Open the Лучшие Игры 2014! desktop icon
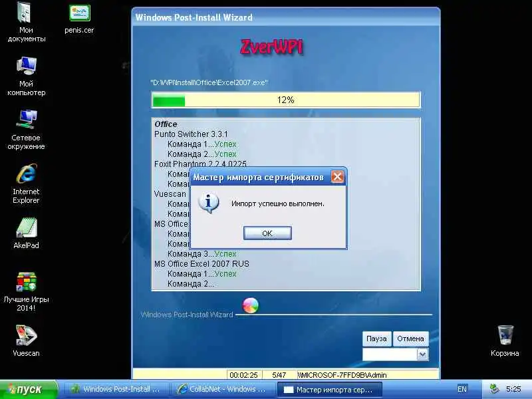 pos(26,292)
